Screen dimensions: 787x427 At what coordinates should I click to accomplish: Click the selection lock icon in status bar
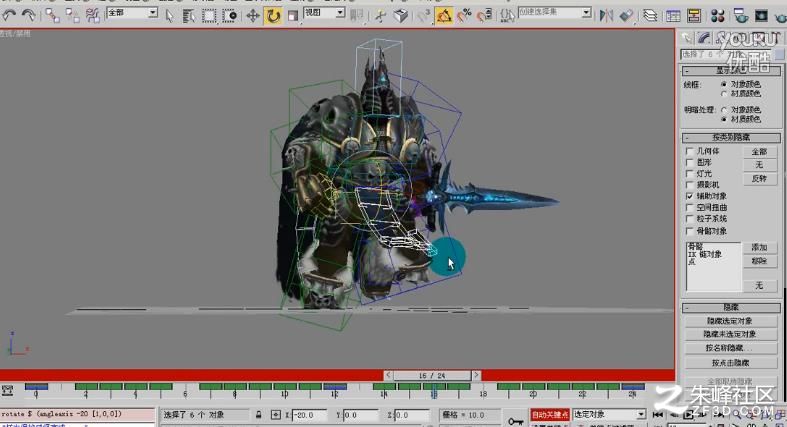pyautogui.click(x=258, y=415)
